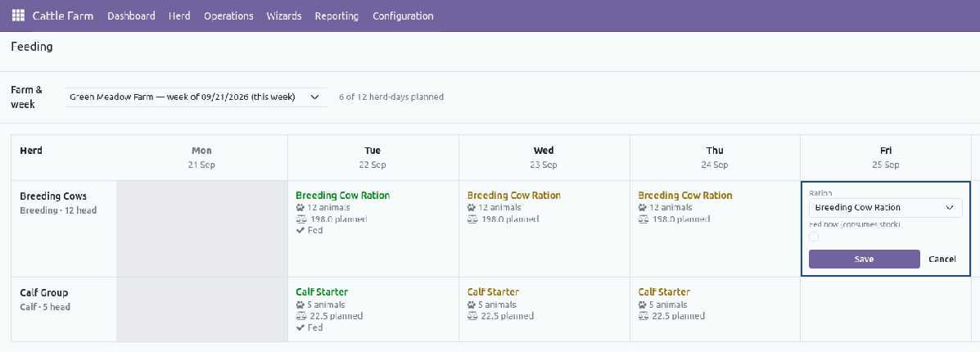Click Cancel in the Friday ration editor
The image size is (980, 352).
point(942,259)
